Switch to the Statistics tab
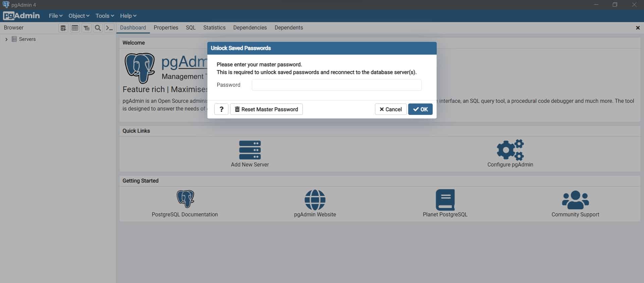This screenshot has height=283, width=644. (214, 28)
